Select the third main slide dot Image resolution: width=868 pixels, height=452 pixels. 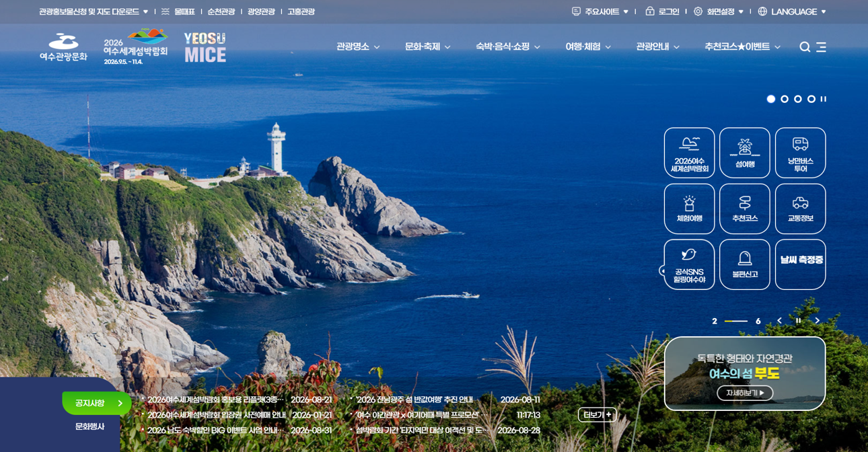[798, 99]
